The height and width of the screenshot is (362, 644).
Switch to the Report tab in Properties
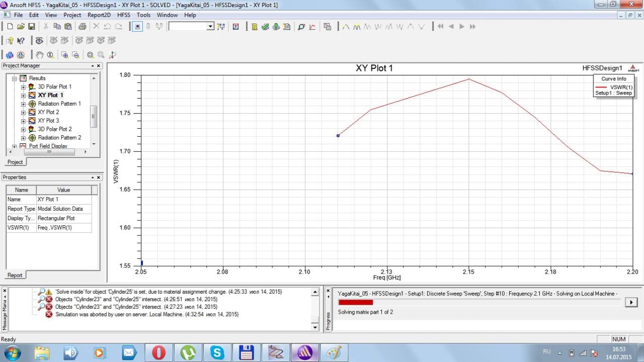[x=15, y=275]
